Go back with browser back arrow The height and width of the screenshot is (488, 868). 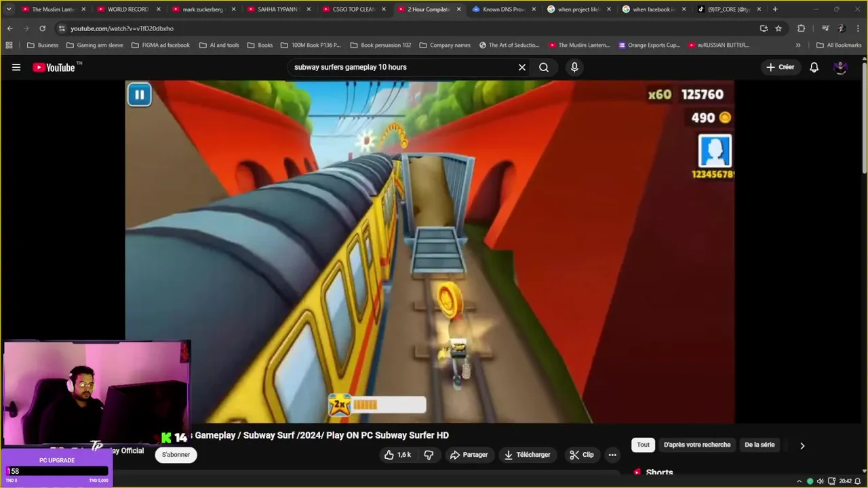tap(9, 28)
